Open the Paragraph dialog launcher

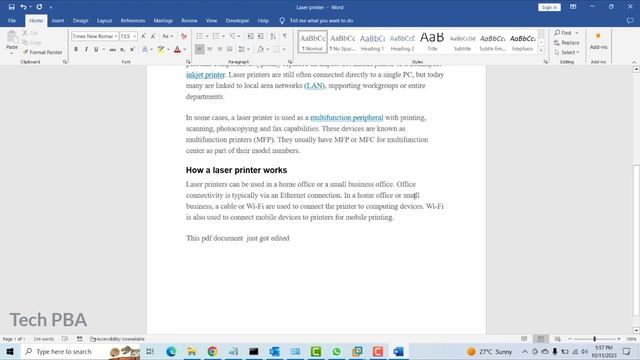[x=290, y=62]
